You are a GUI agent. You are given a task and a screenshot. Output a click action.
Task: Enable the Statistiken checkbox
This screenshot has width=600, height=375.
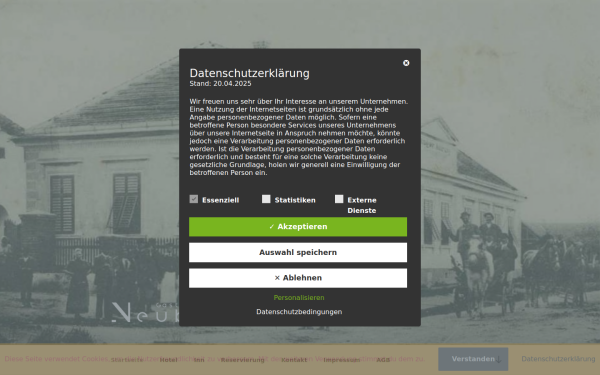coord(266,199)
